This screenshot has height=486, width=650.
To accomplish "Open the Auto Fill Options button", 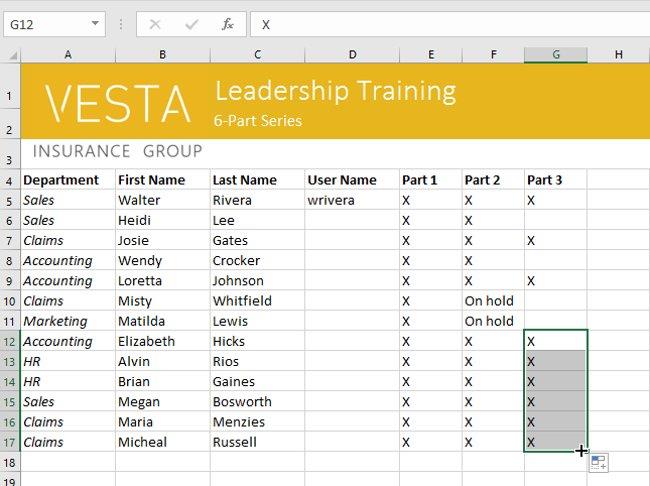I will coord(599,462).
